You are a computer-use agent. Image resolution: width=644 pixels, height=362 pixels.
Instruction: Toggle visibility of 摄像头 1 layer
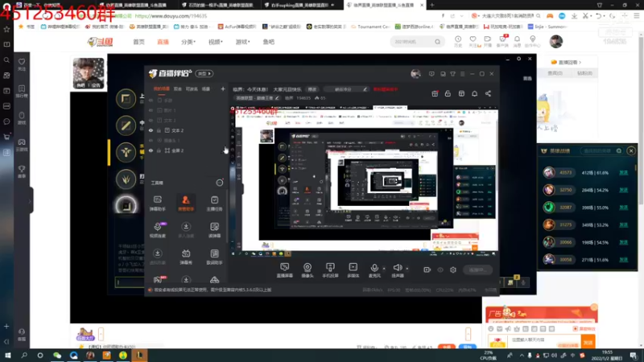click(151, 140)
